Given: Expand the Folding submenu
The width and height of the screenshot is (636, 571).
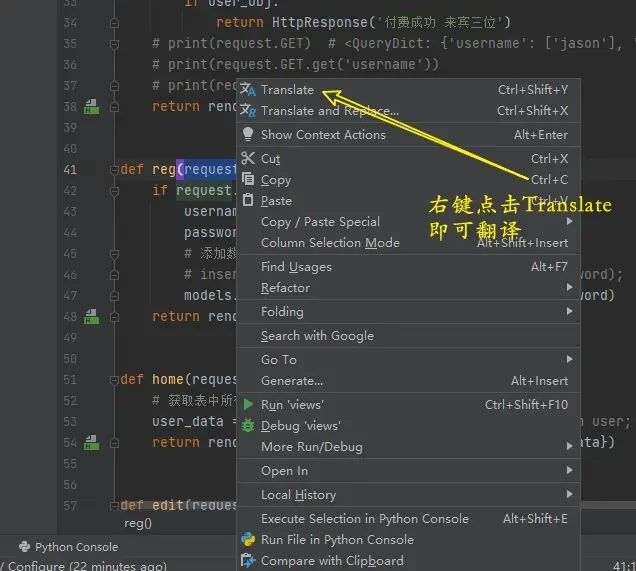Looking at the screenshot, I should [x=282, y=312].
